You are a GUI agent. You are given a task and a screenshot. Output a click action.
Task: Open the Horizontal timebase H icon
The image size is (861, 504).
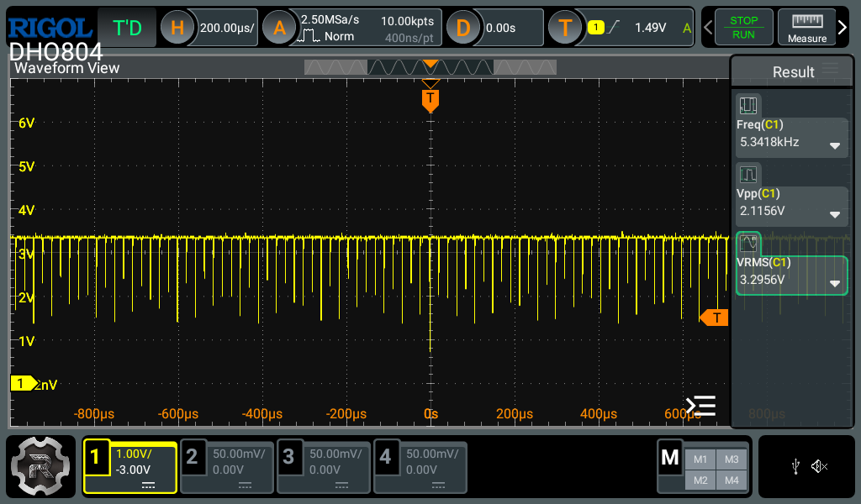point(177,28)
